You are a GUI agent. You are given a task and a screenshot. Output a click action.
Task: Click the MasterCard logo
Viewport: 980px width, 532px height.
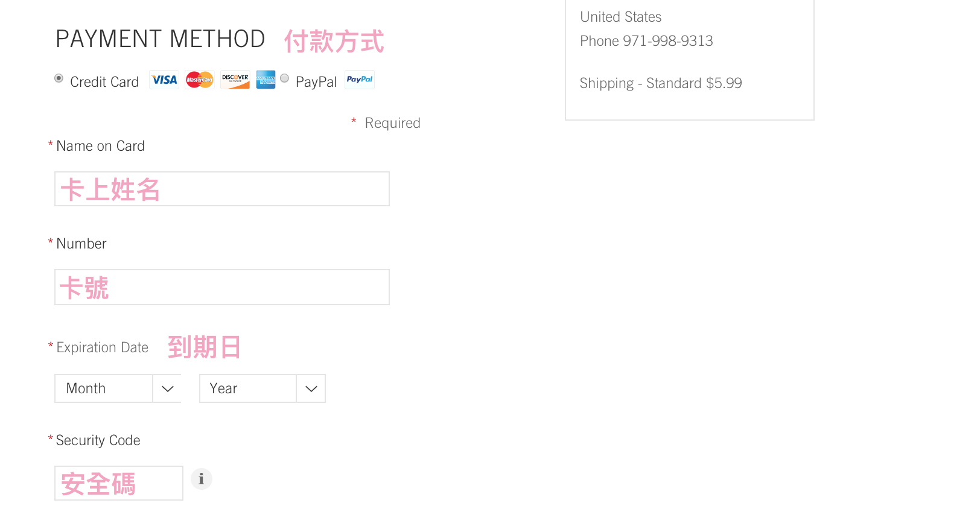[x=200, y=80]
